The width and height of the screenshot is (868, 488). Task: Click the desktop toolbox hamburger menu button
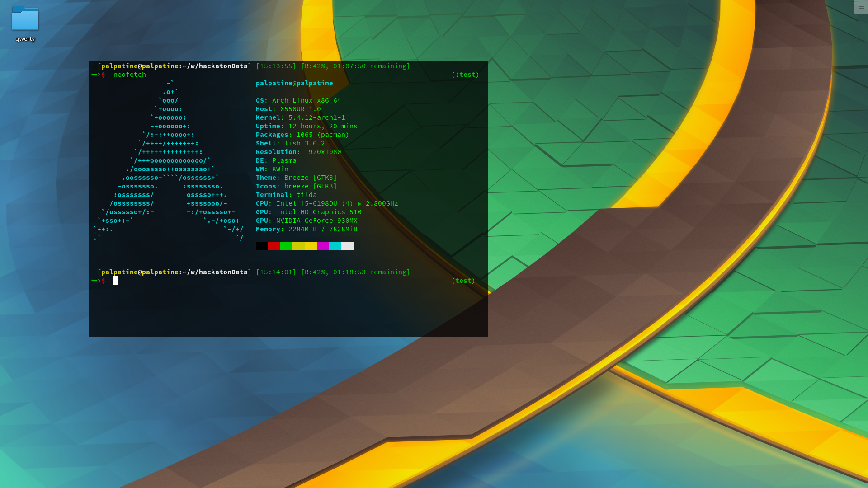pos(861,7)
